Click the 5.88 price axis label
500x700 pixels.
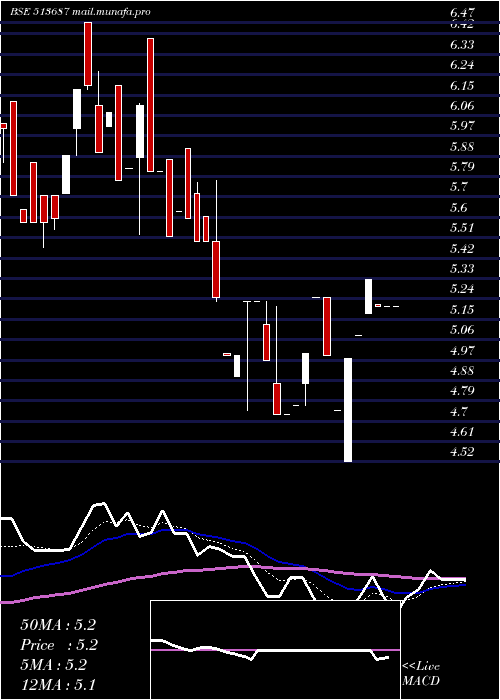click(462, 147)
